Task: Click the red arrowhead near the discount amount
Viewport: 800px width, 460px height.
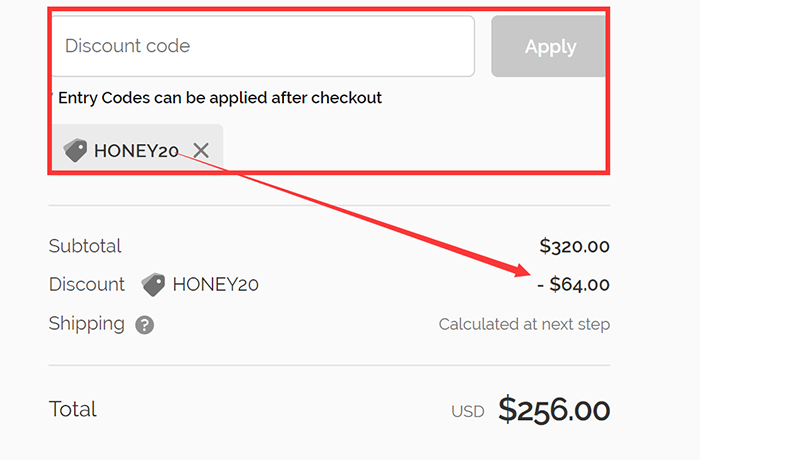Action: pos(520,270)
